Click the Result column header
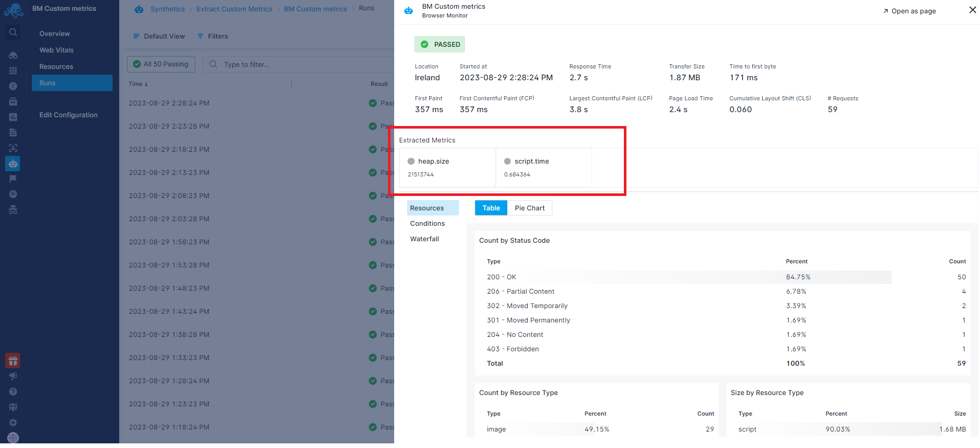 pos(379,84)
